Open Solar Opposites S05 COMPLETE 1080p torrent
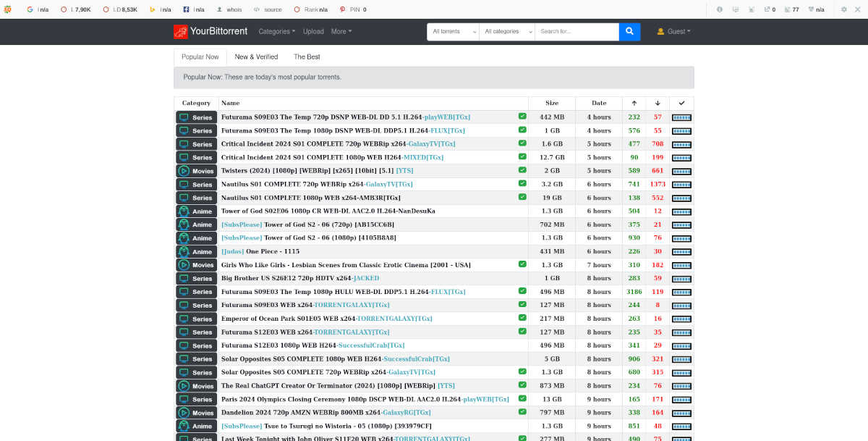Viewport: 868px width, 441px height. coord(335,359)
